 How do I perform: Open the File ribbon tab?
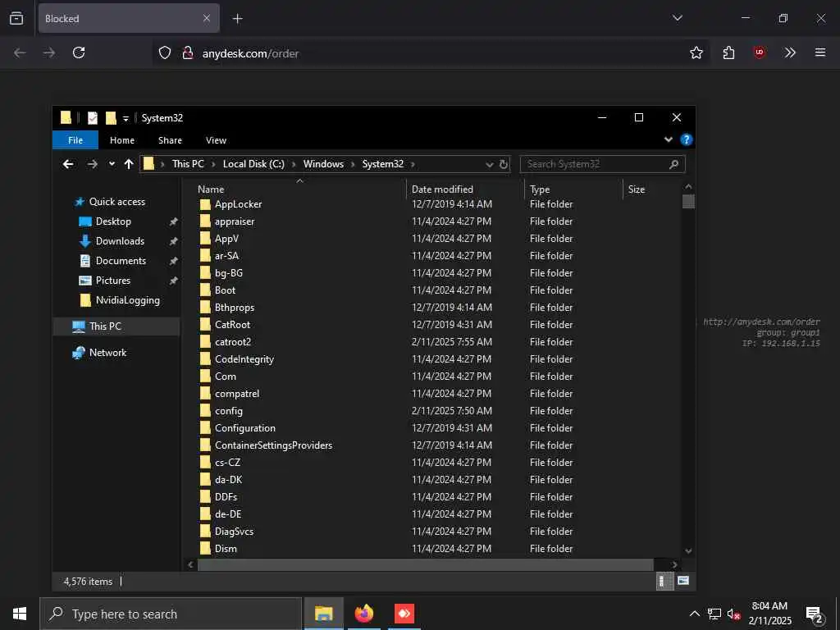(x=75, y=140)
